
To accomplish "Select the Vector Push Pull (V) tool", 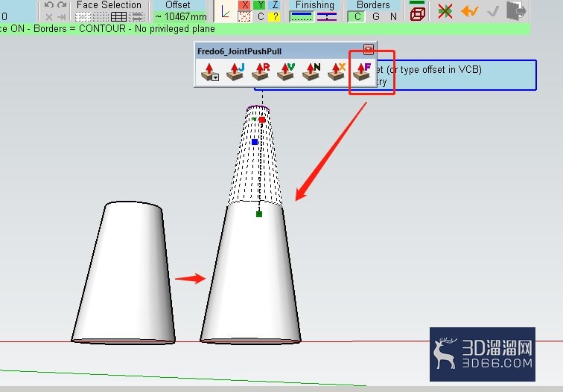I will click(286, 71).
